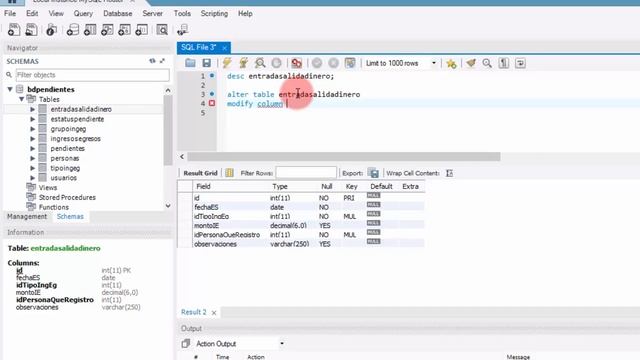
Task: Rollback transaction icon in editor toolbar
Action: (333, 63)
